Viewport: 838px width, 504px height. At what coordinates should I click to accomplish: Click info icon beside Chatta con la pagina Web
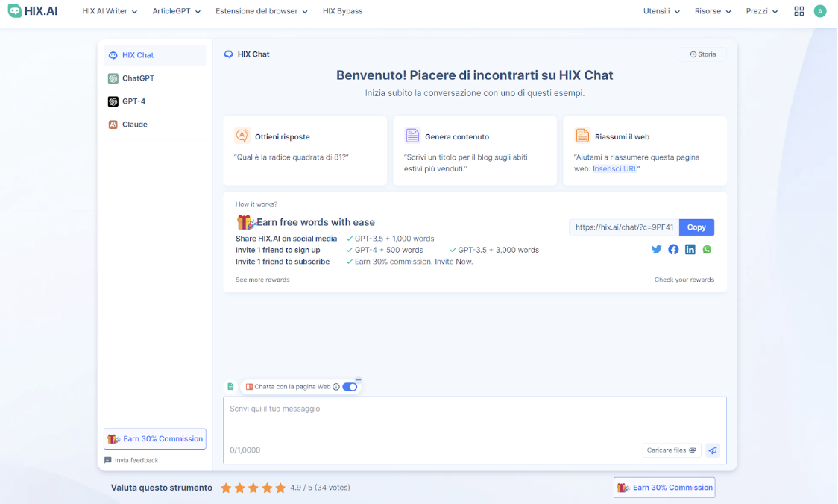(336, 387)
